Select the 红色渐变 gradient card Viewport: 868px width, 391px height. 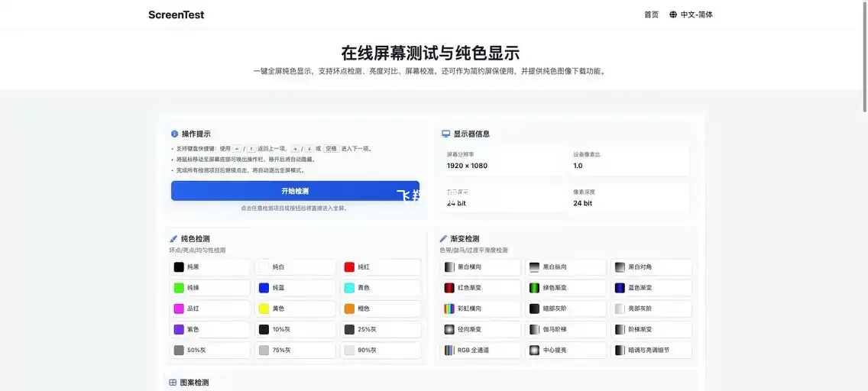[x=480, y=288]
